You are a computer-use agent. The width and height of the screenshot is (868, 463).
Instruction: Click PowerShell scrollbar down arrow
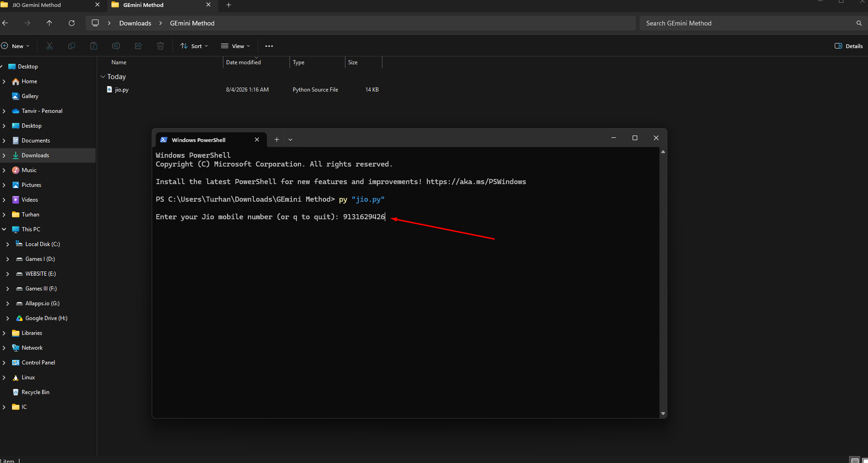[663, 414]
